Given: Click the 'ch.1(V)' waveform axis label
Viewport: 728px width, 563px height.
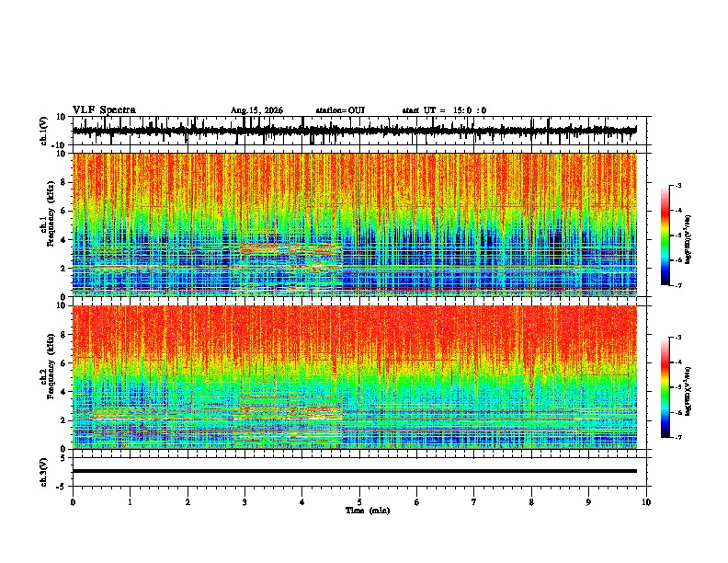Looking at the screenshot, I should point(44,131).
